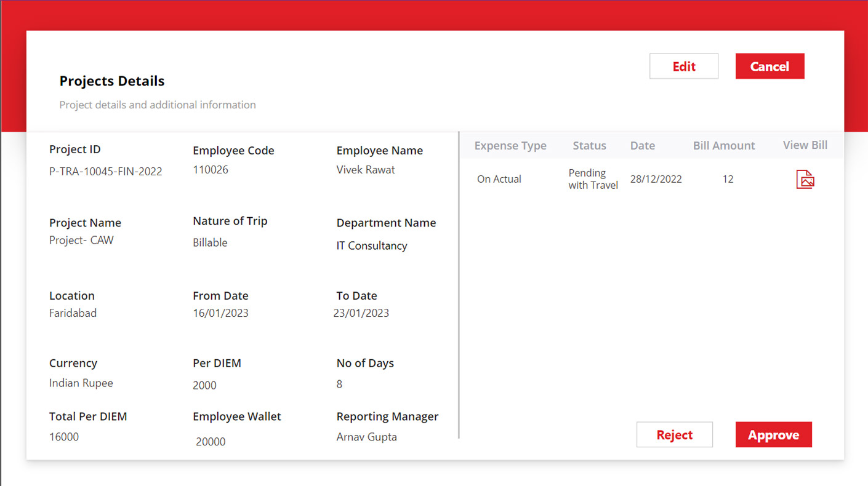The width and height of the screenshot is (868, 486).
Task: Click the Project Name label
Action: click(x=85, y=223)
